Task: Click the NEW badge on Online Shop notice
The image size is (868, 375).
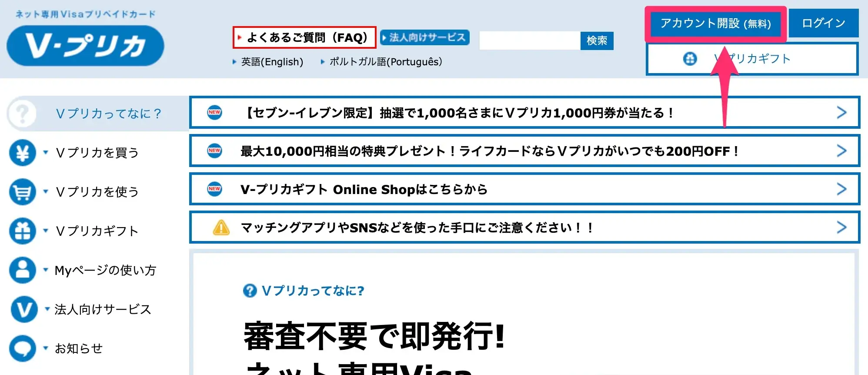Action: (x=214, y=189)
